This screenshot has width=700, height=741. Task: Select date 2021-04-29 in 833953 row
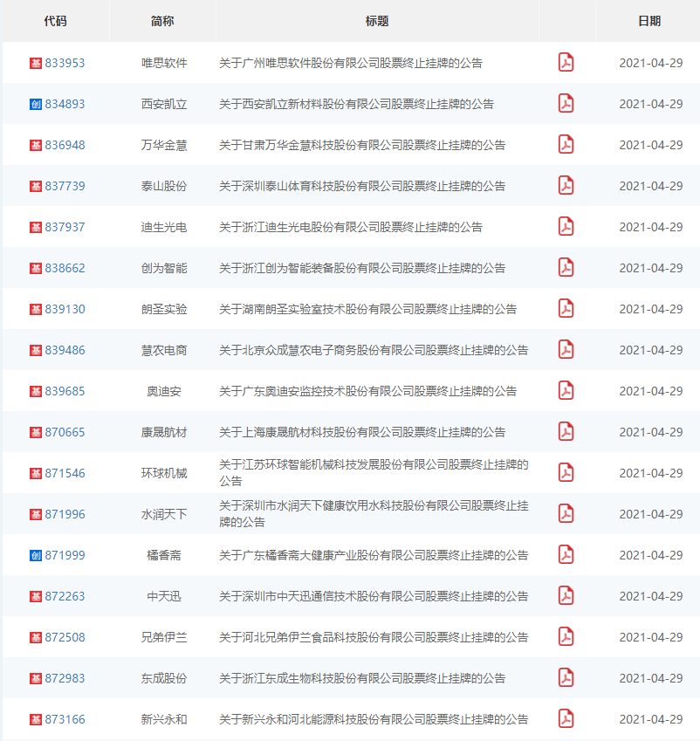tap(651, 63)
